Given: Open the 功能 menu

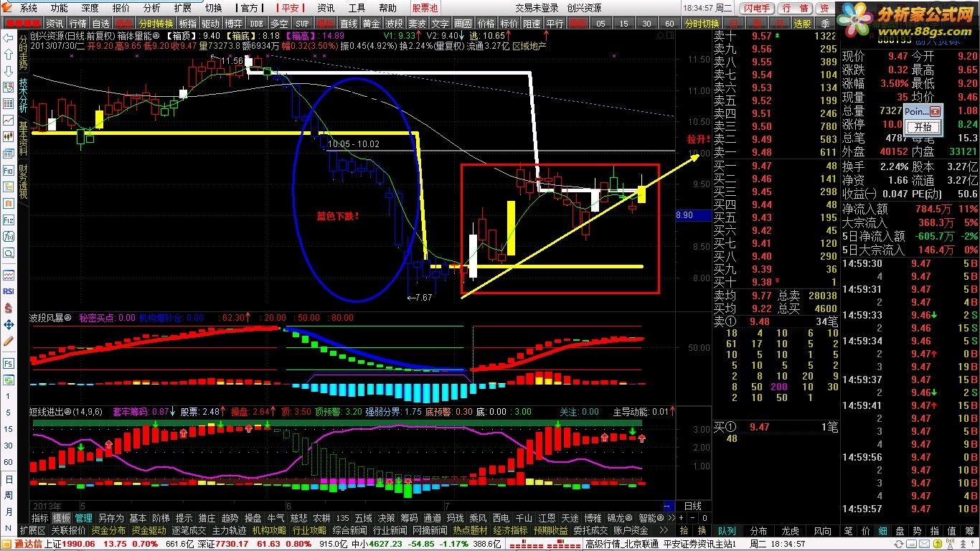Looking at the screenshot, I should [x=59, y=8].
